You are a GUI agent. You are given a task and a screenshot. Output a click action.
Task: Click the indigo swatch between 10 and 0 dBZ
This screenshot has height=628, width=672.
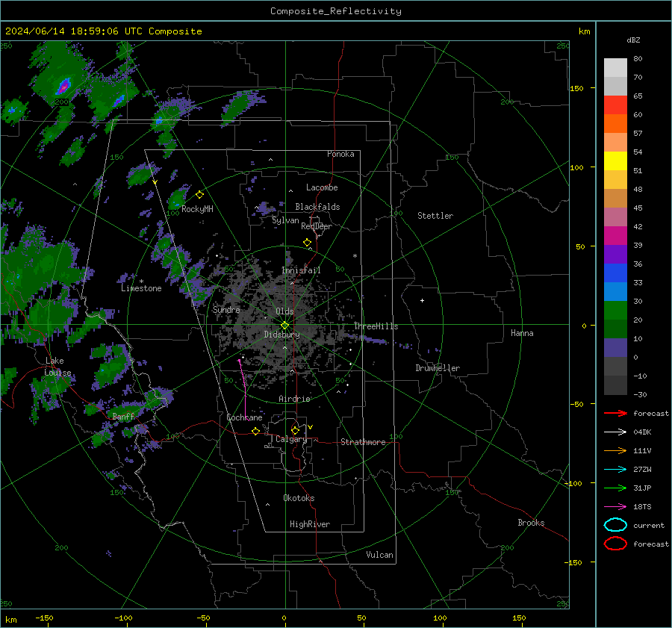615,348
